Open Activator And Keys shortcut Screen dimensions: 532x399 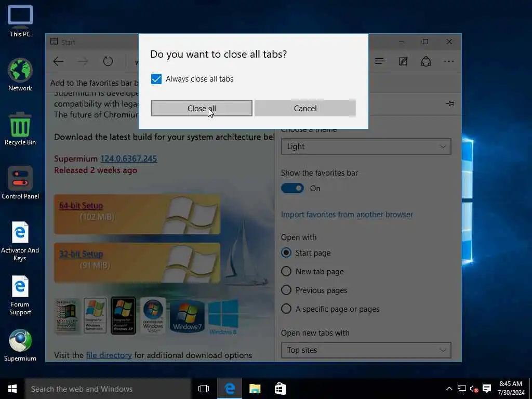tap(20, 241)
